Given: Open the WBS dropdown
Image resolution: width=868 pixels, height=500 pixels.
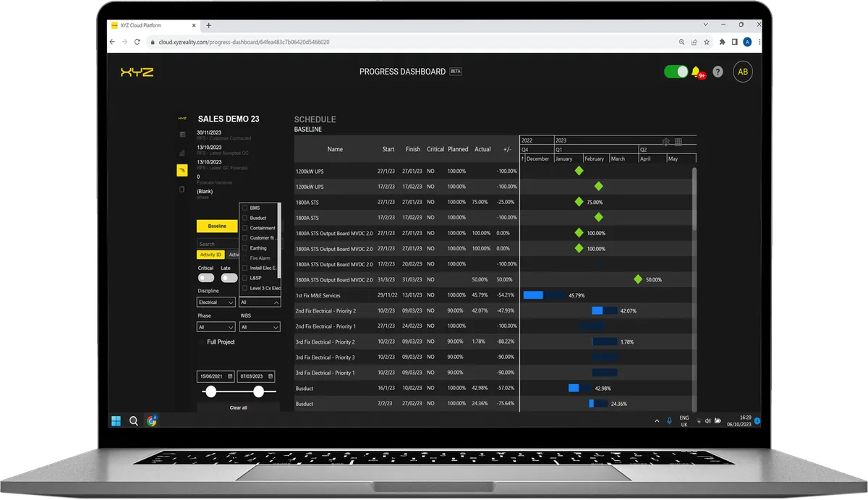Looking at the screenshot, I should coord(260,327).
